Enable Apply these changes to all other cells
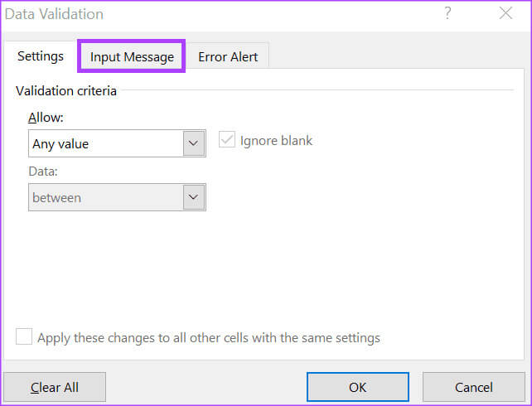 tap(24, 336)
